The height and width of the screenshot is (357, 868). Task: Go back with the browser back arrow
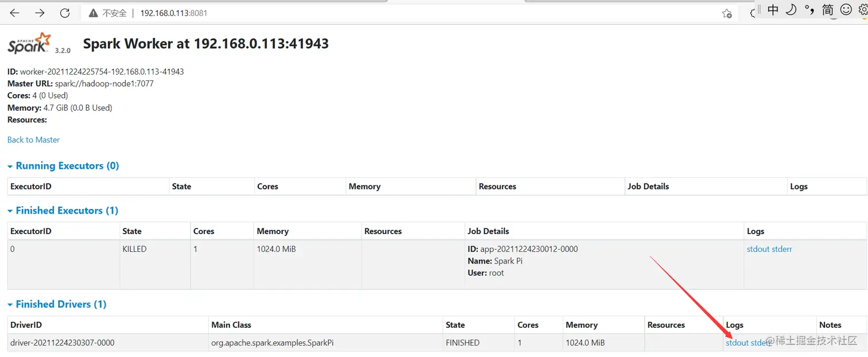click(x=15, y=13)
